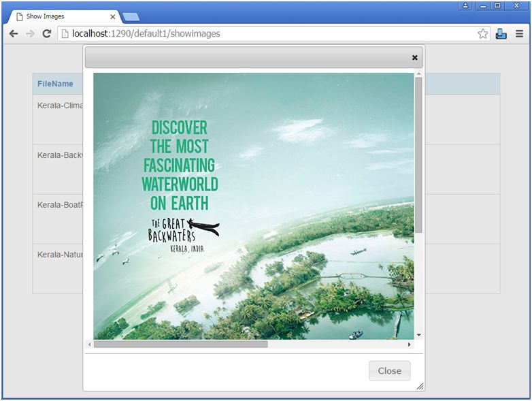532x401 pixels.
Task: Click the vertical scrollbar down arrow
Action: point(418,335)
